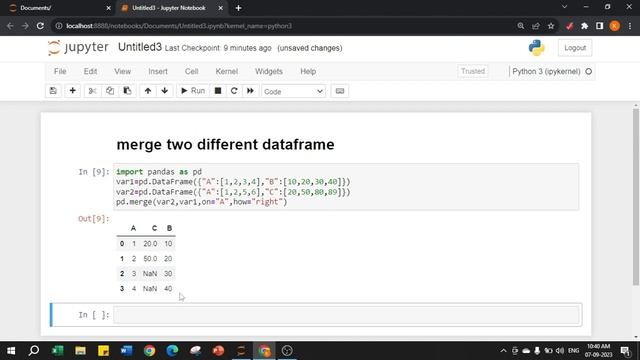The width and height of the screenshot is (640, 360).
Task: Open the cell type Code dropdown
Action: tap(293, 91)
